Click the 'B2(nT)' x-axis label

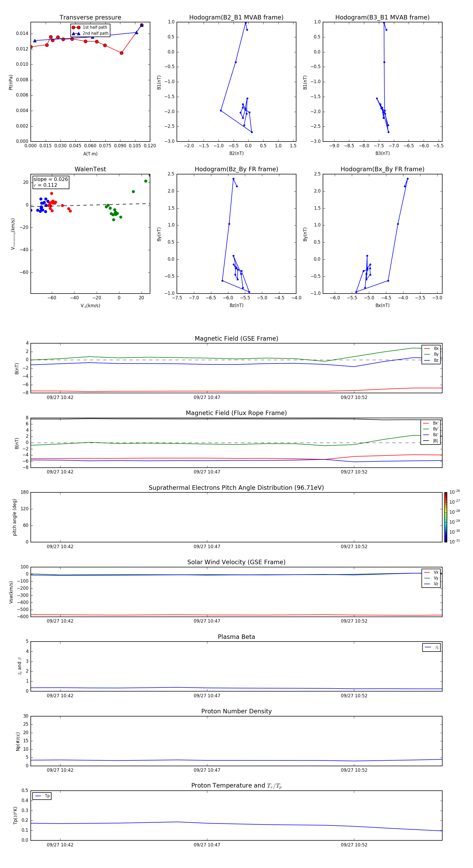coord(236,153)
